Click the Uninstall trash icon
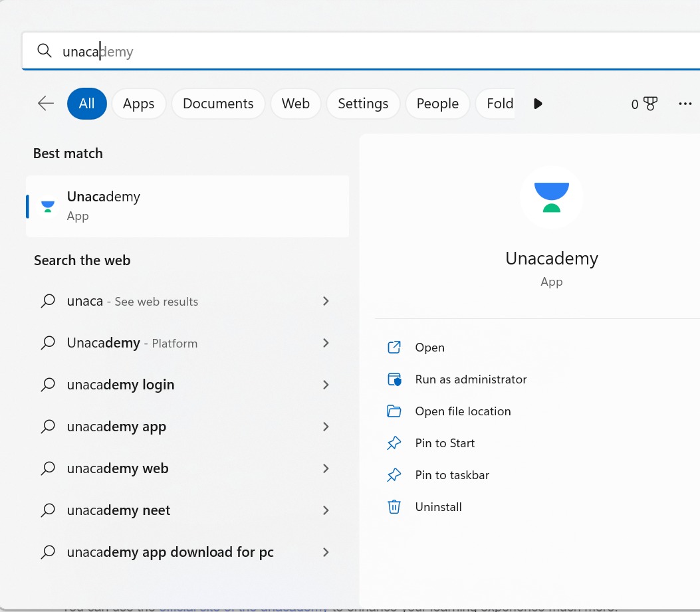 click(x=394, y=506)
